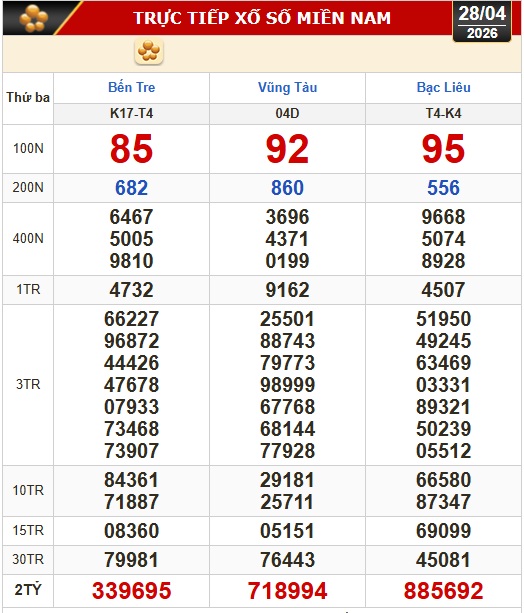Select the 200N number 682

131,188
